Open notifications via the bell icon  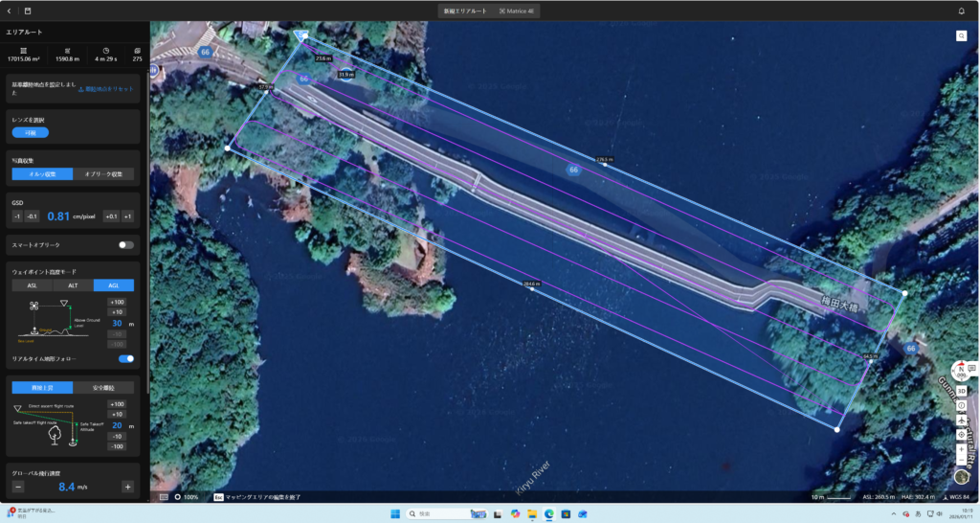point(961,11)
